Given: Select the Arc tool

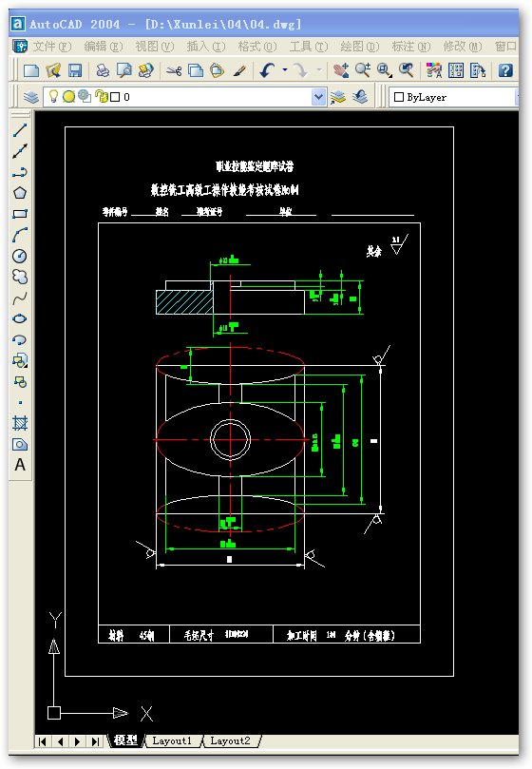Looking at the screenshot, I should (20, 235).
